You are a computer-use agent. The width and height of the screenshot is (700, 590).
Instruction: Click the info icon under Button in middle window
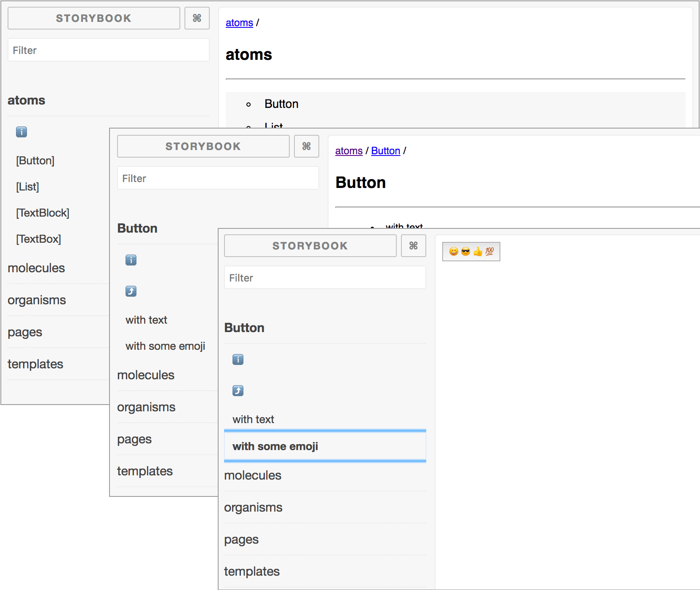click(x=131, y=260)
